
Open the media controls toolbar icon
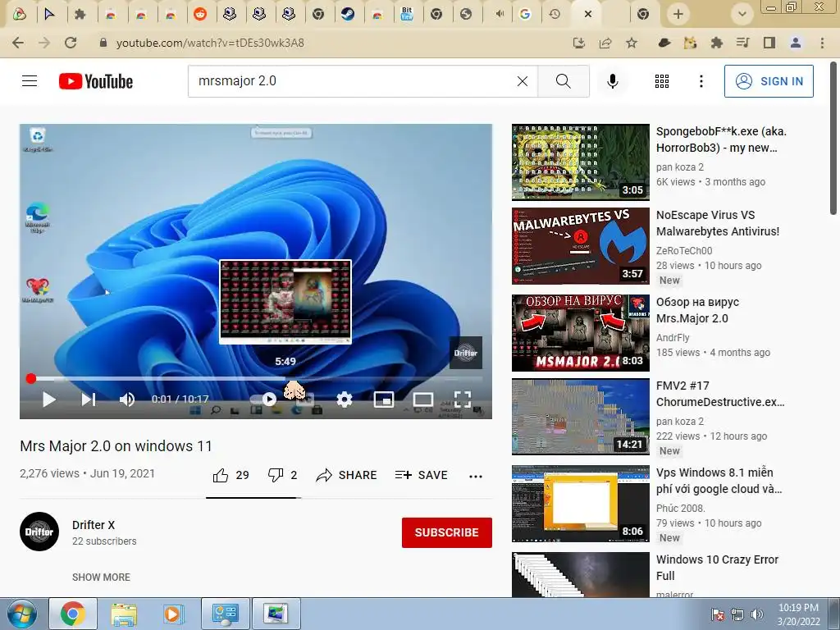click(742, 43)
